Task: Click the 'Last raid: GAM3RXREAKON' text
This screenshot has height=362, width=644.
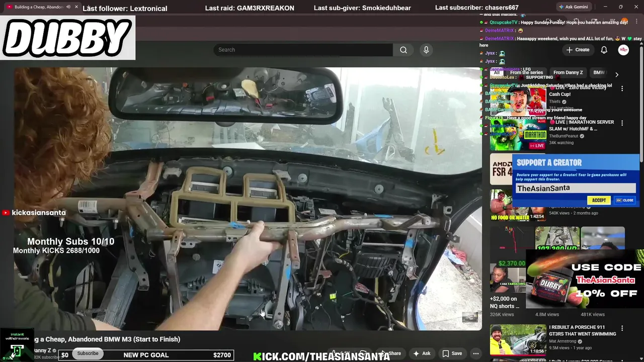Action: (250, 8)
